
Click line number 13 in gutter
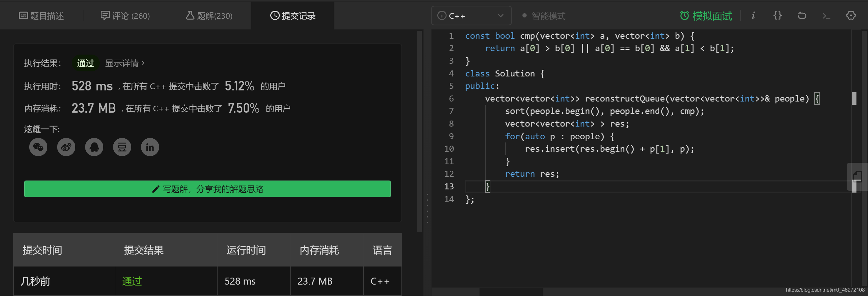(449, 187)
